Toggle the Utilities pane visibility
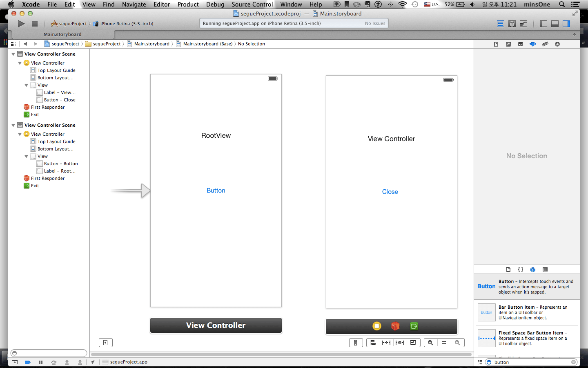Screen dimensions: 588x368 click(566, 24)
